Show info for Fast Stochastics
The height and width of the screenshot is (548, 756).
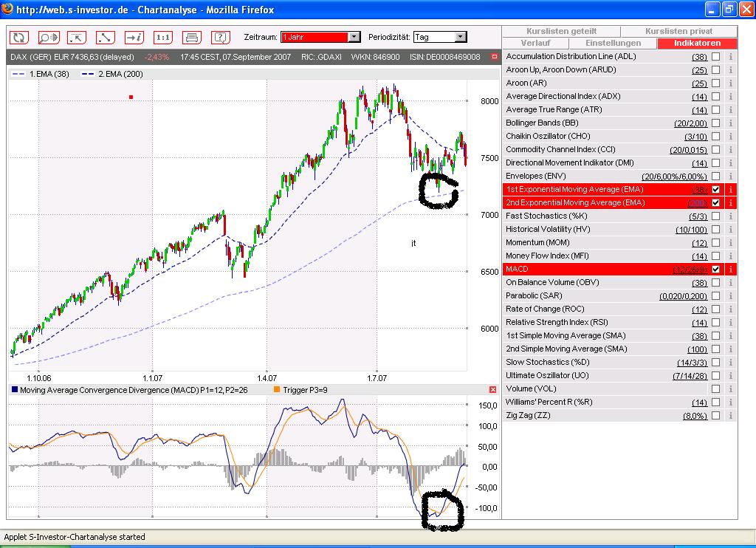click(x=730, y=216)
